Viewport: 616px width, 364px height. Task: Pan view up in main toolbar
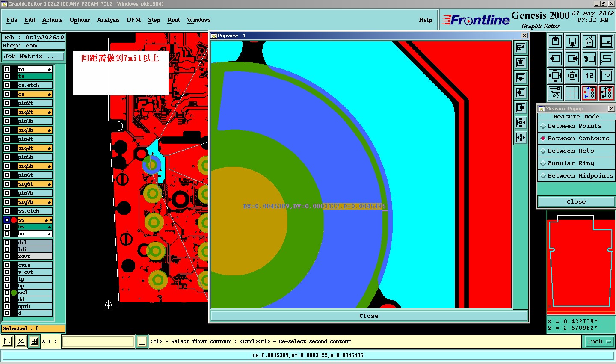(x=555, y=41)
